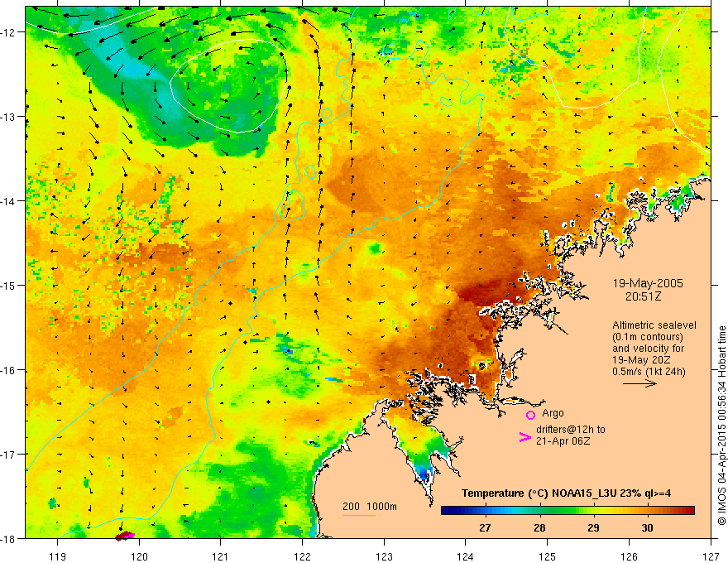Click the "19-May 20Z" caption line
The height and width of the screenshot is (563, 728).
pyautogui.click(x=640, y=360)
